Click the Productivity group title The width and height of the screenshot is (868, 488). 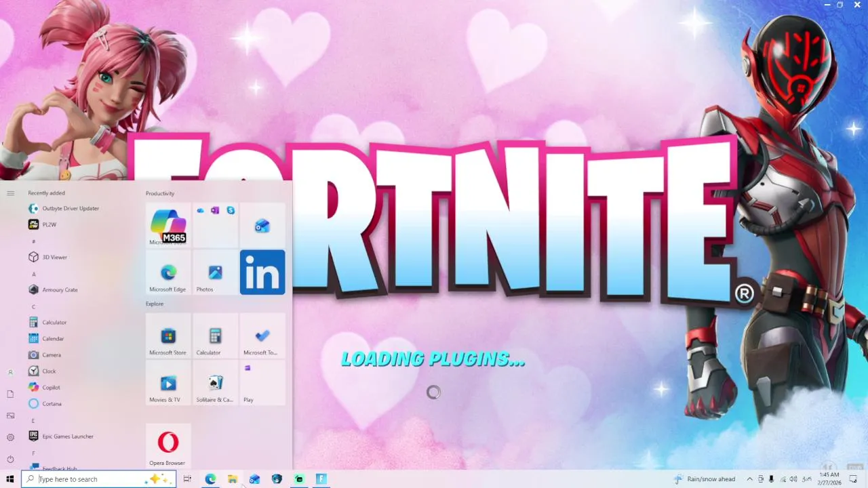coord(160,193)
